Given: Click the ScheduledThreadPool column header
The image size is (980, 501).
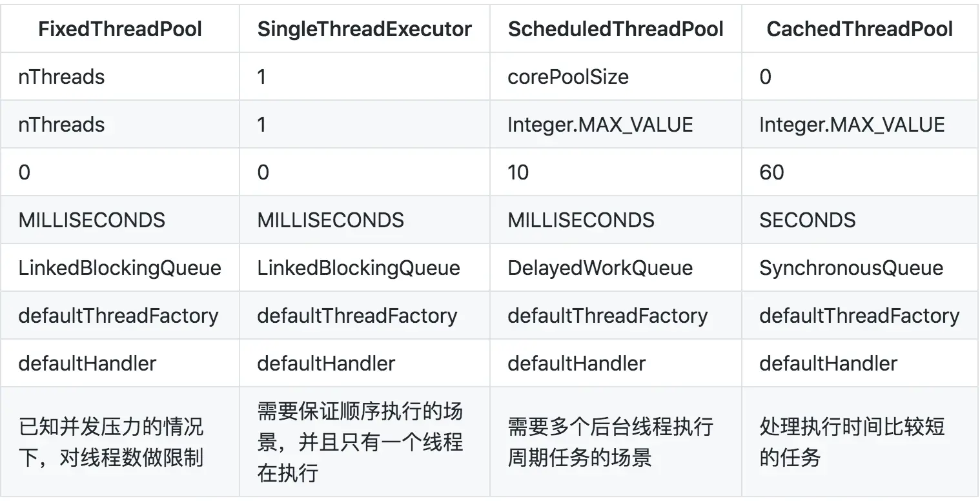Looking at the screenshot, I should click(615, 29).
